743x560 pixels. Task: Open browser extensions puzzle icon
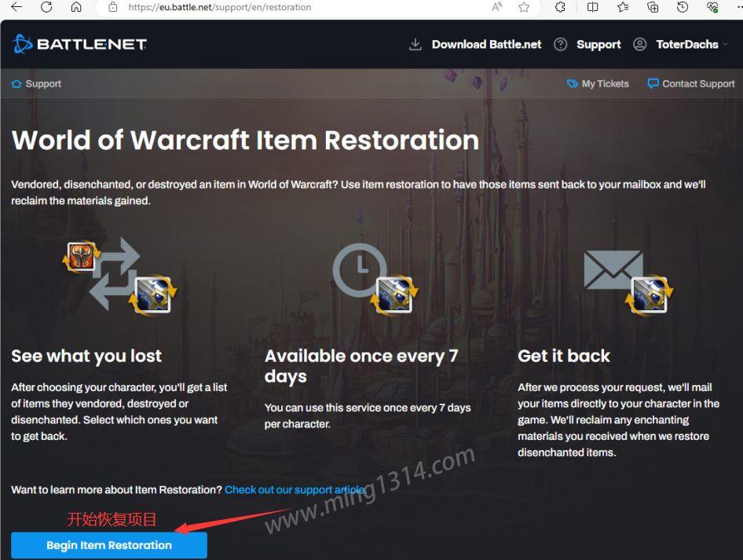tap(560, 7)
